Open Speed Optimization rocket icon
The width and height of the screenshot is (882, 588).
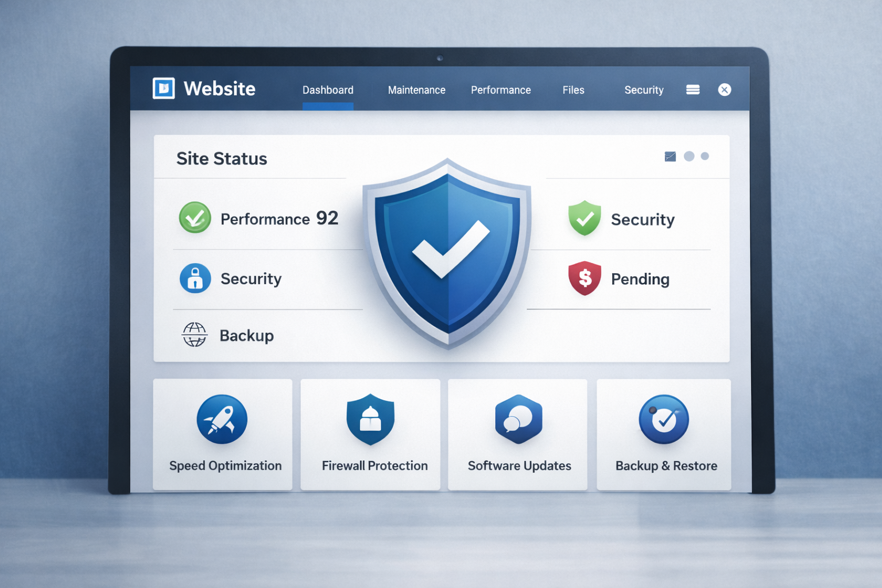pyautogui.click(x=222, y=420)
